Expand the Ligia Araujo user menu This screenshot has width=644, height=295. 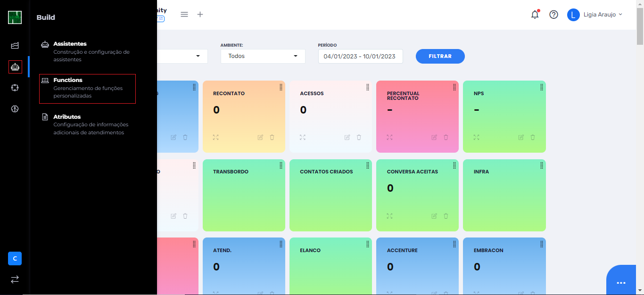click(x=595, y=15)
